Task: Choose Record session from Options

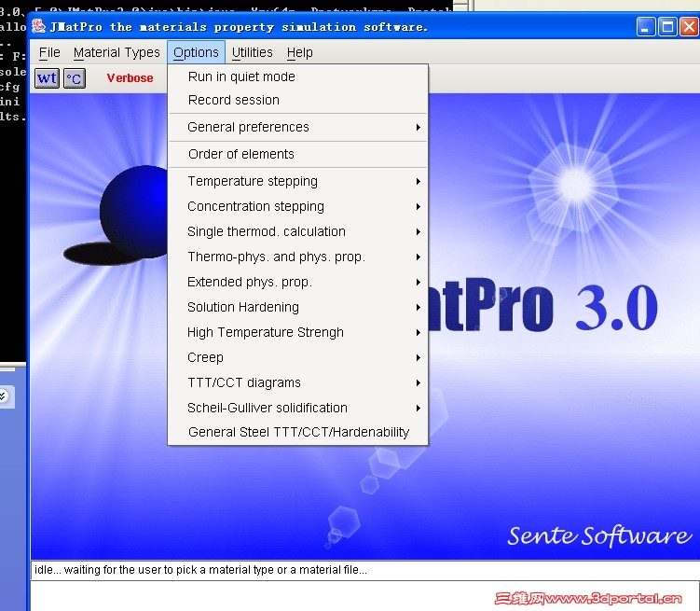Action: point(297,100)
